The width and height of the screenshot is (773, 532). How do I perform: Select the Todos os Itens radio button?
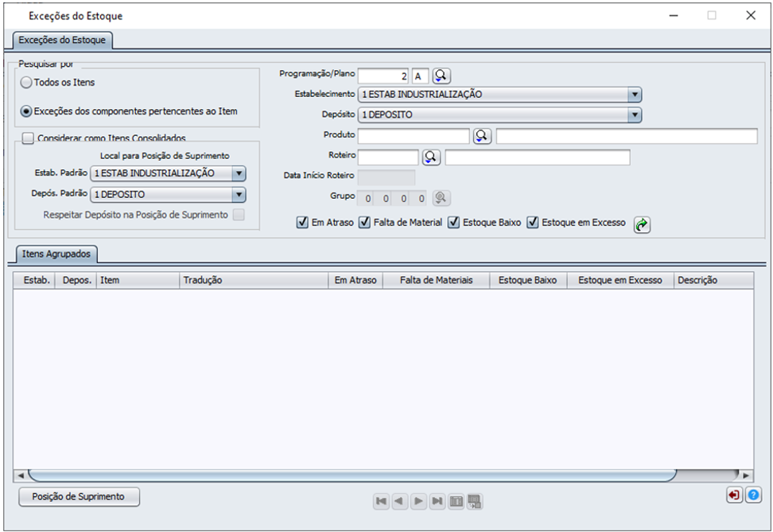(26, 83)
